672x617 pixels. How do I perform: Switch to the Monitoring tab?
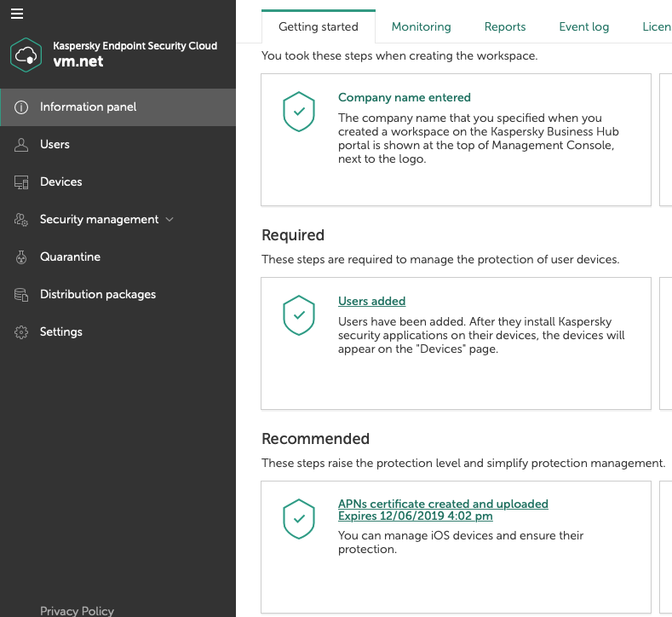point(421,27)
